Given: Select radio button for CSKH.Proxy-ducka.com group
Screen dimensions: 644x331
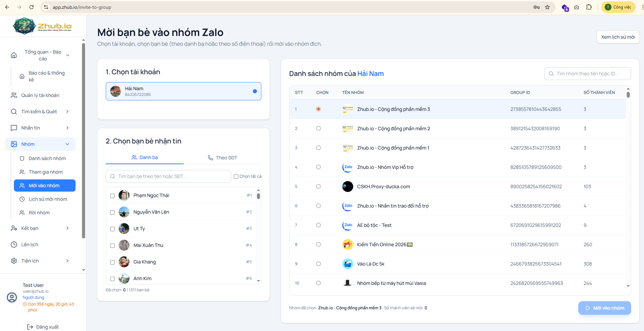Looking at the screenshot, I should click(318, 187).
